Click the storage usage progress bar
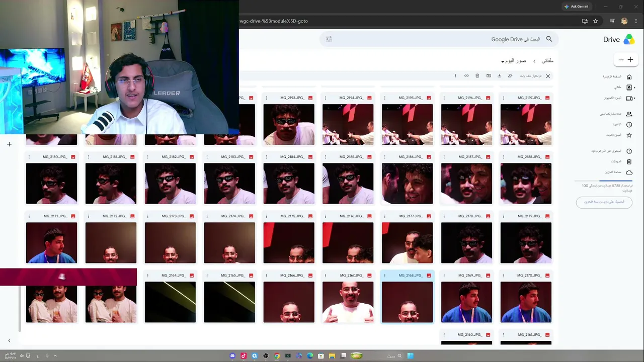644x362 pixels. point(603,180)
